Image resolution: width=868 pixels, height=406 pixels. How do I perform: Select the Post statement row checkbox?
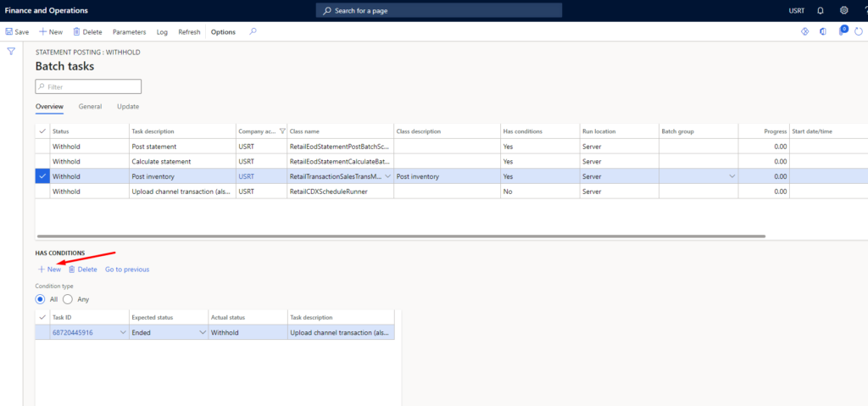42,147
